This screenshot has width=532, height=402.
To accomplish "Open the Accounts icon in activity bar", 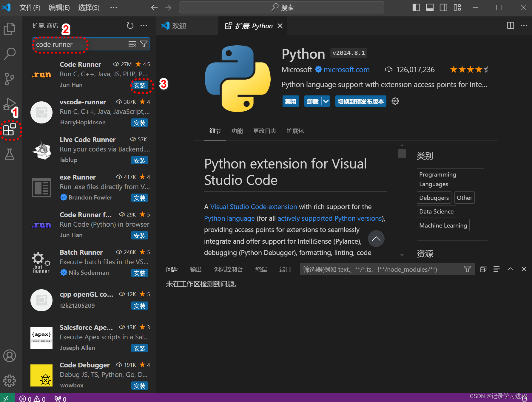I will pyautogui.click(x=9, y=356).
